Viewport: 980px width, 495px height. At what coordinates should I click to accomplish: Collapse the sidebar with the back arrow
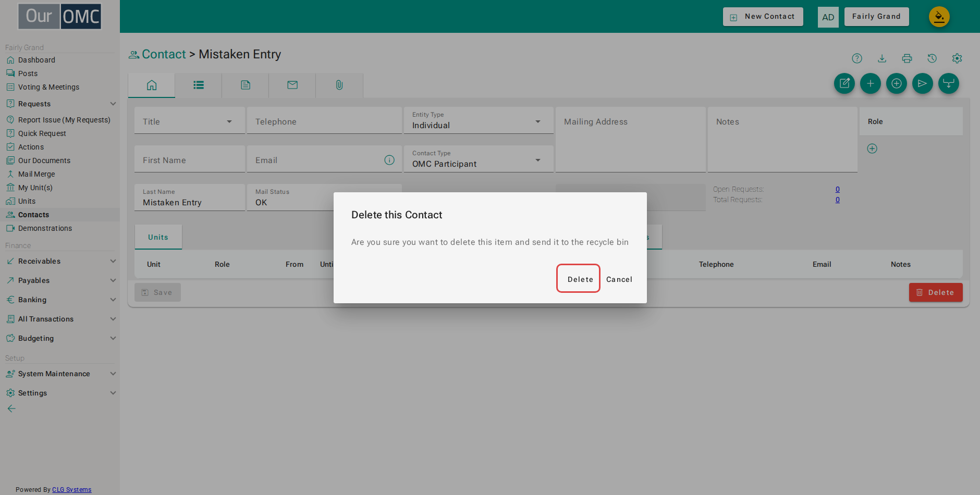[x=11, y=409]
